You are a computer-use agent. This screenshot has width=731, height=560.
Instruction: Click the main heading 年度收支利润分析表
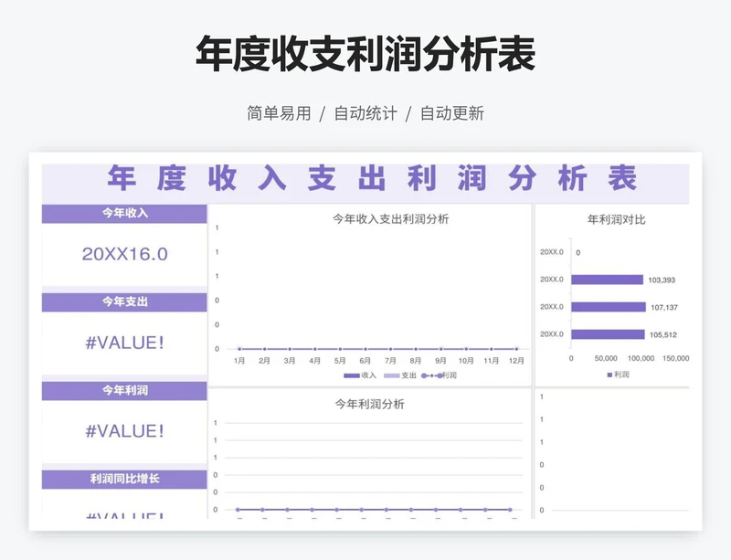coord(365,54)
